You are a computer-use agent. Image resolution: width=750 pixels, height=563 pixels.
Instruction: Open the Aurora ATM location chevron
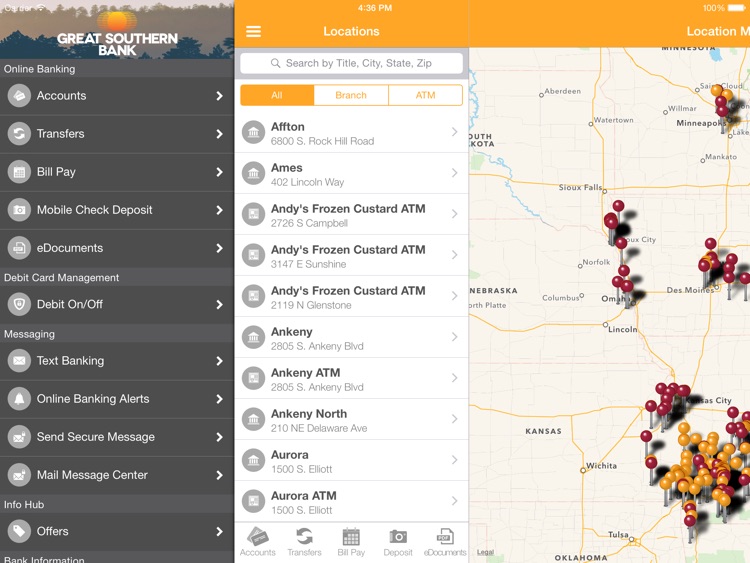coord(454,501)
